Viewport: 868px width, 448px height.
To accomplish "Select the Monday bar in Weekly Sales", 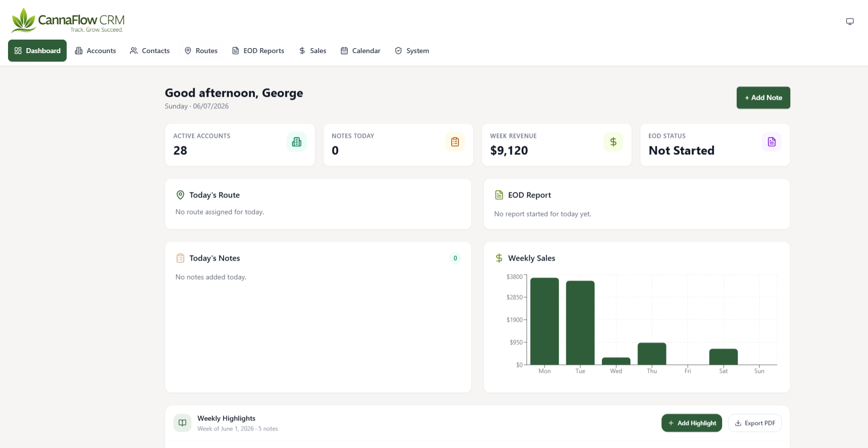I will point(545,321).
